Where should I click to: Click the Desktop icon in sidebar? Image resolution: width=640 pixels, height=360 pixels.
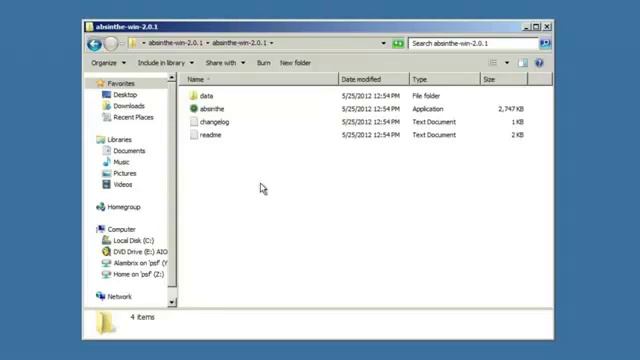tap(107, 95)
